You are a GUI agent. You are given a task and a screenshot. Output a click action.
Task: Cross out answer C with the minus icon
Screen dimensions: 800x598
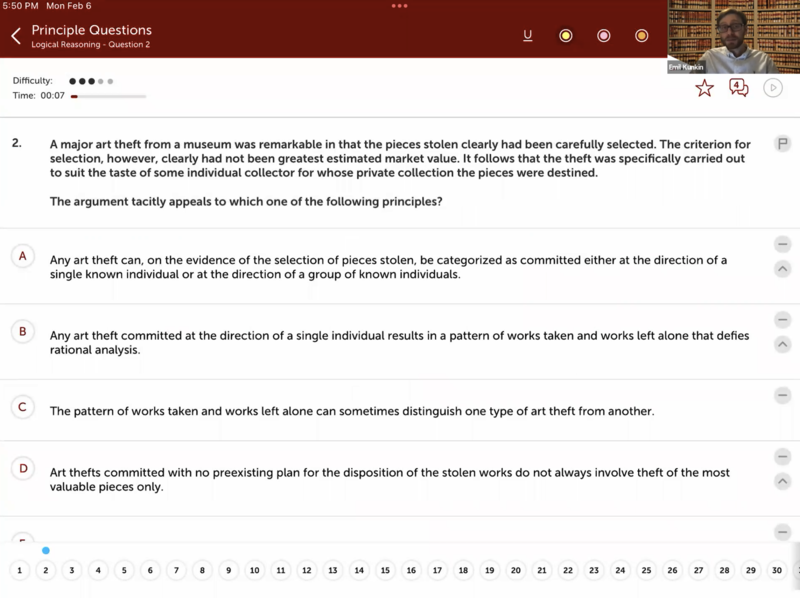(x=782, y=396)
